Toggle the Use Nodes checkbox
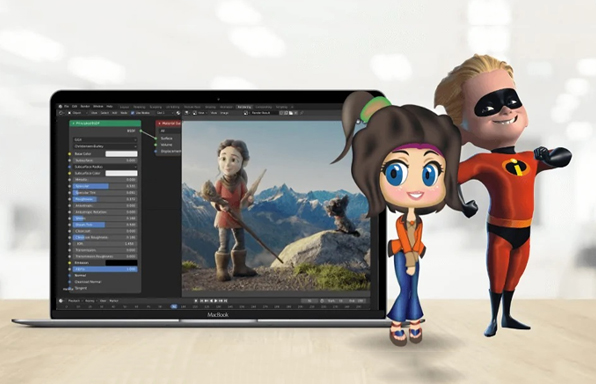The height and width of the screenshot is (384, 596). pyautogui.click(x=133, y=113)
